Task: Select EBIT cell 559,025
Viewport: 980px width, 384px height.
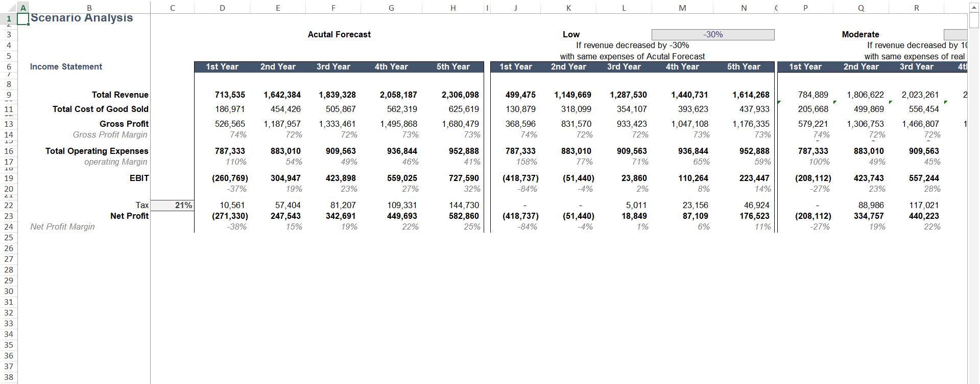Action: click(x=402, y=178)
